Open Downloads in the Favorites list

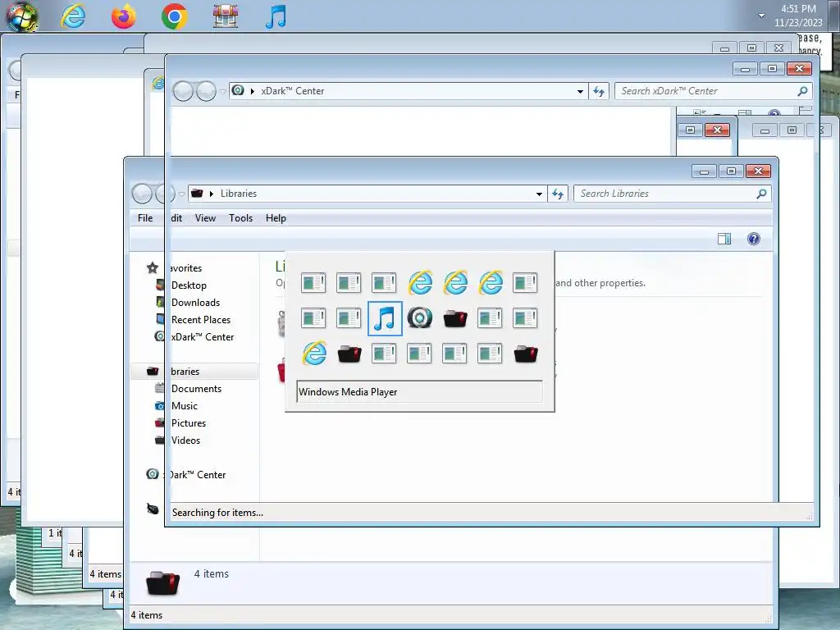[x=195, y=303]
